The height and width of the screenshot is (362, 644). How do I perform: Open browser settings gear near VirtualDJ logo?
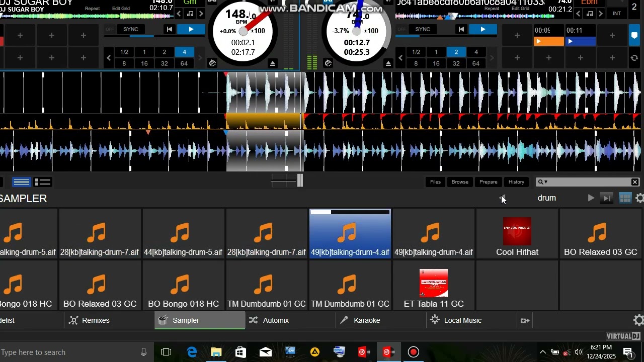(x=638, y=320)
